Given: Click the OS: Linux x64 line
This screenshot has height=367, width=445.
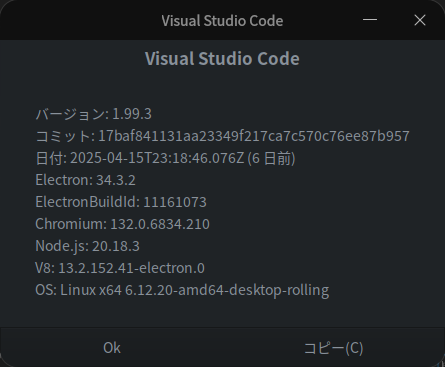Looking at the screenshot, I should point(182,290).
